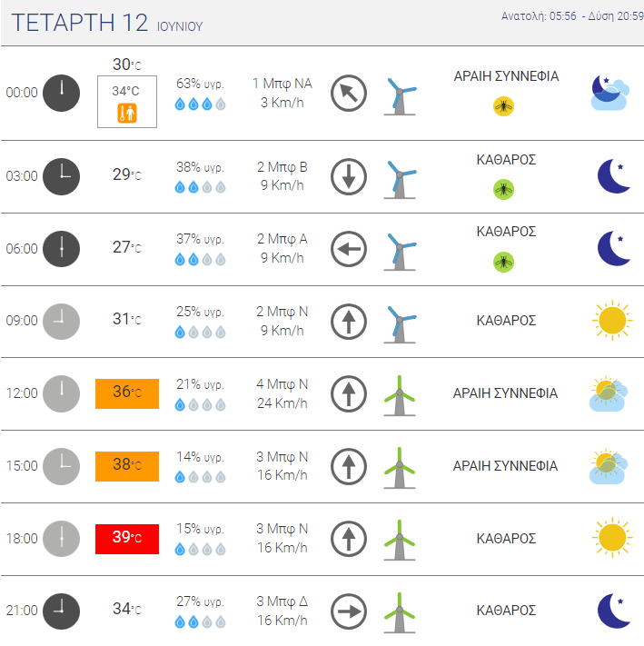Click the downward wind arrow at 03:00
Screen dimensions: 644x646
(x=349, y=176)
